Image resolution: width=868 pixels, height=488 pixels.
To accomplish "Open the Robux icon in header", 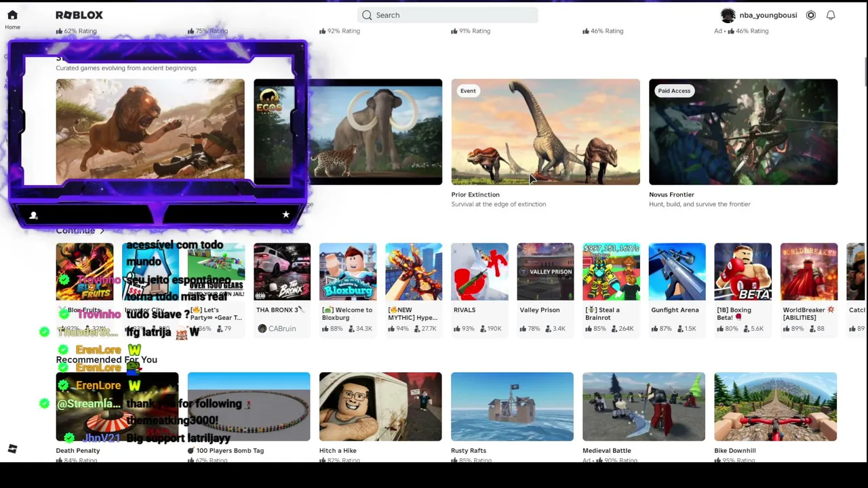I will pos(810,15).
